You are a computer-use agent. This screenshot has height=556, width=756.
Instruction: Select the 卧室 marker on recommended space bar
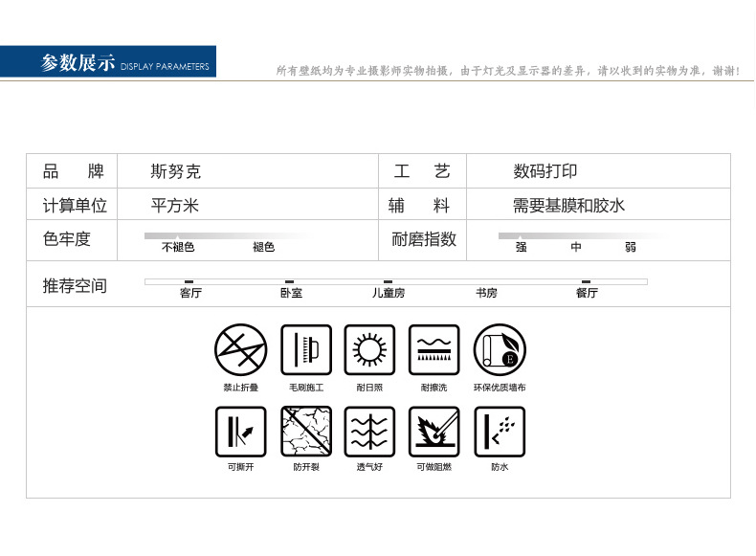pos(290,281)
